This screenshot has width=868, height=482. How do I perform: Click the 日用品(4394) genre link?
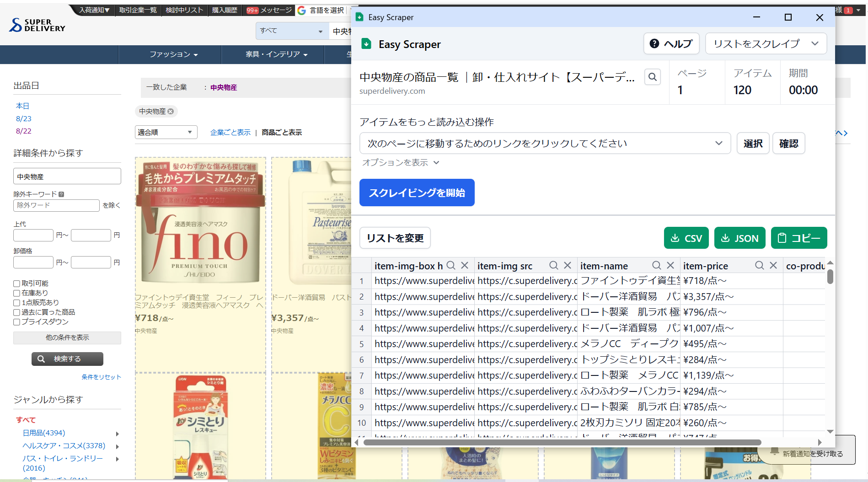(x=44, y=433)
